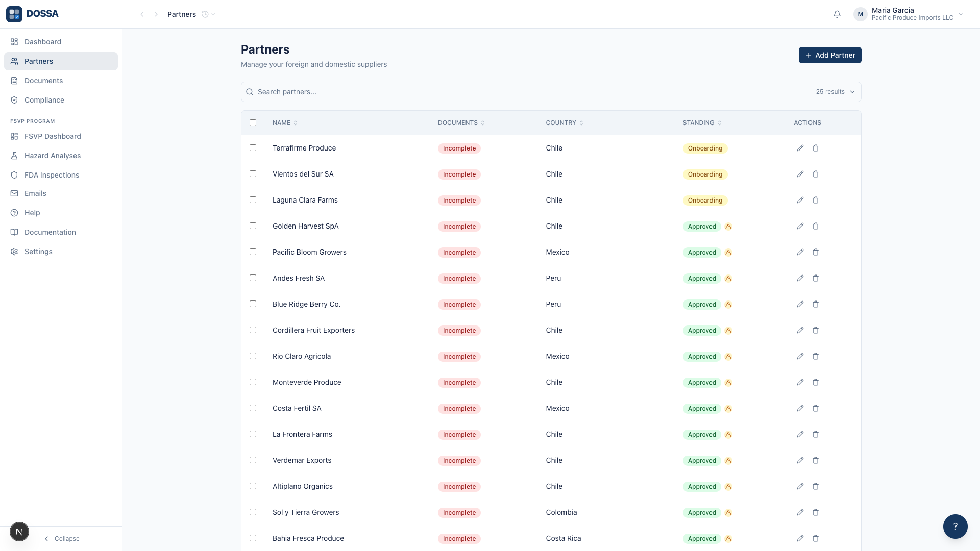Image resolution: width=980 pixels, height=551 pixels.
Task: Click the DOSSA logo
Action: (33, 14)
